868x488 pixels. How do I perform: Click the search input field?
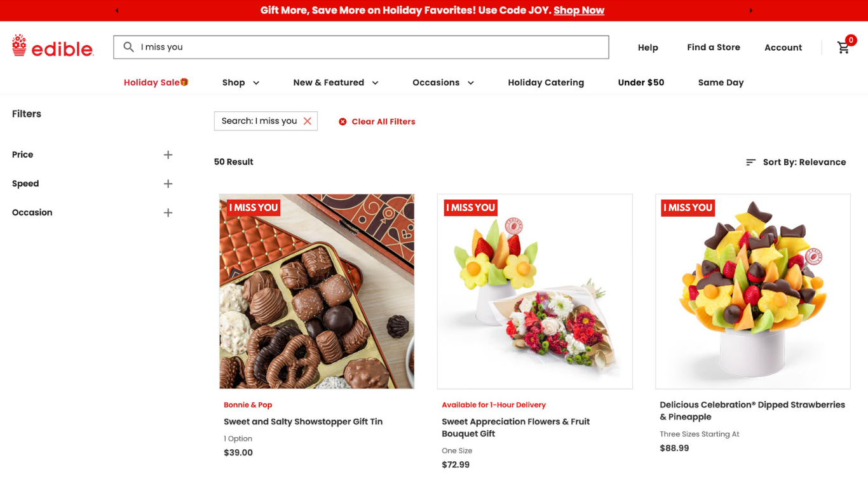(361, 47)
